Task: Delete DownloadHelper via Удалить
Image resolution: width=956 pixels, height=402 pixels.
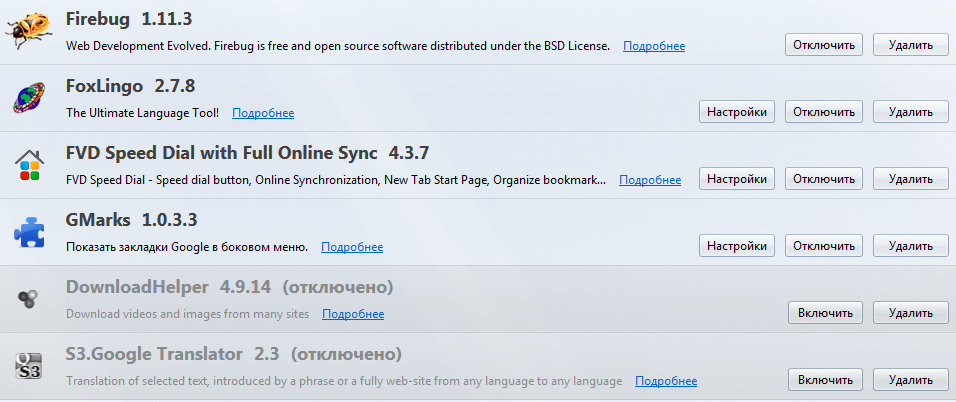Action: [x=911, y=313]
